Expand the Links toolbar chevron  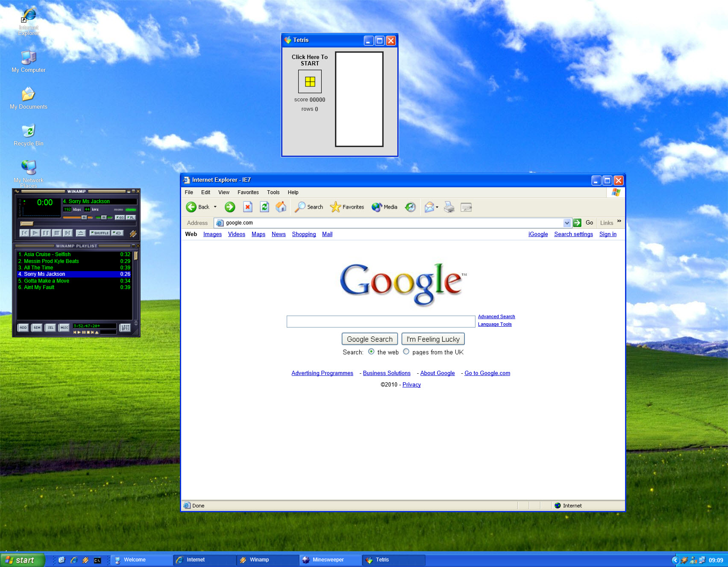(619, 221)
